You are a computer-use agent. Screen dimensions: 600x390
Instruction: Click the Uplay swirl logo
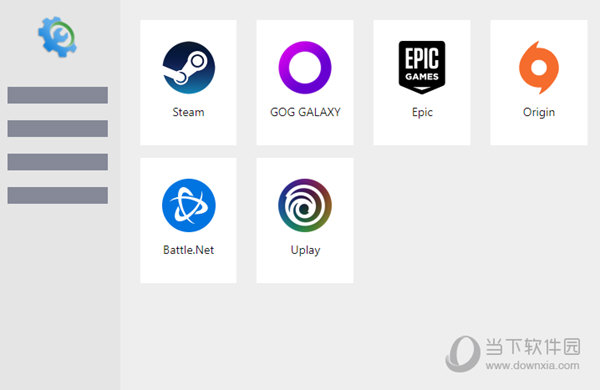point(305,205)
